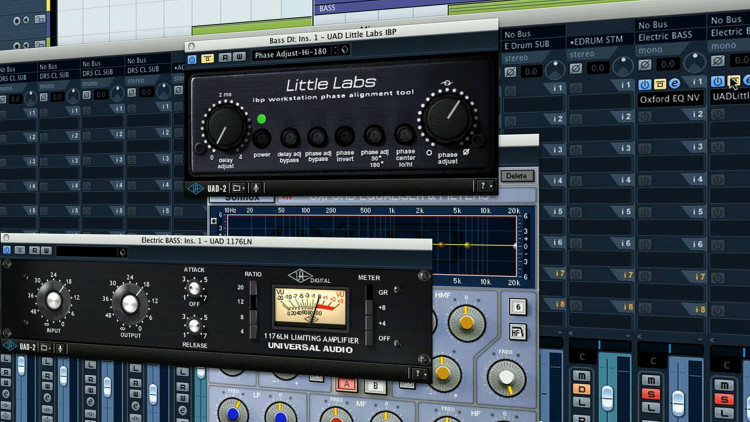Invert phase on Electric BASS mono channel
750x422 pixels.
645,64
